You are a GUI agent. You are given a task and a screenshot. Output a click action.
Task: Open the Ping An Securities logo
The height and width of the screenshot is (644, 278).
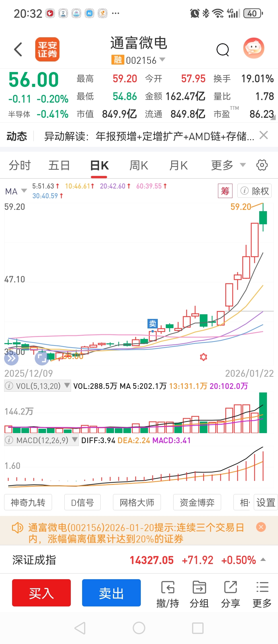(x=47, y=49)
